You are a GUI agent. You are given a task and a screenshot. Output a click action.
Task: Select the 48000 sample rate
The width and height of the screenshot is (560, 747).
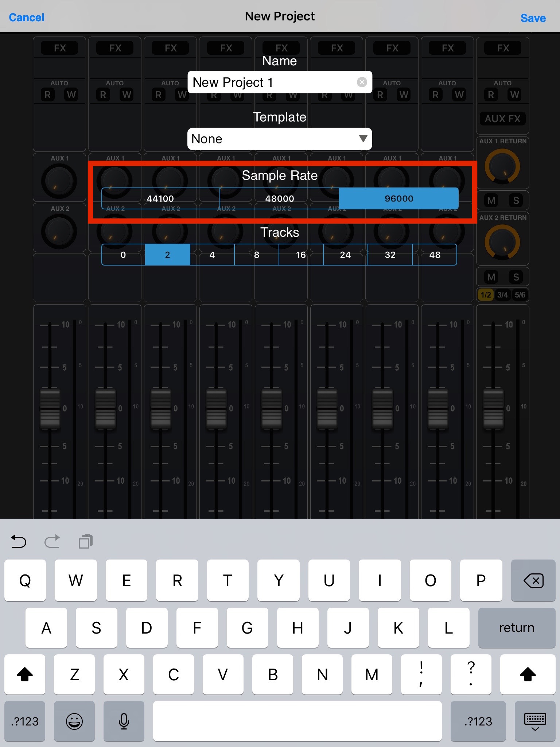(280, 198)
